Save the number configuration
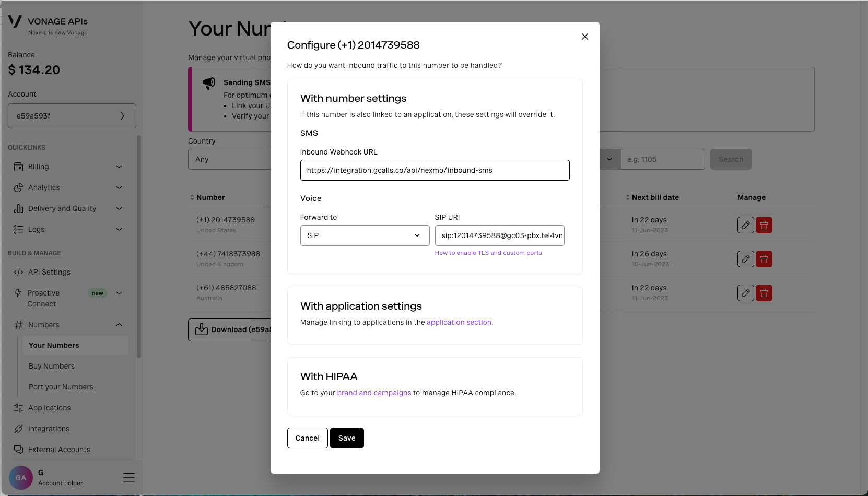868x496 pixels. point(347,438)
